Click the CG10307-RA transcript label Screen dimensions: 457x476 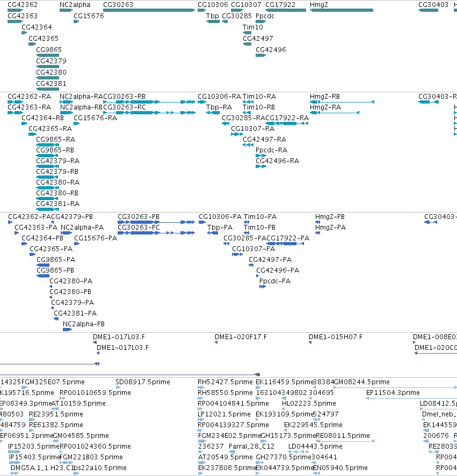coord(253,129)
